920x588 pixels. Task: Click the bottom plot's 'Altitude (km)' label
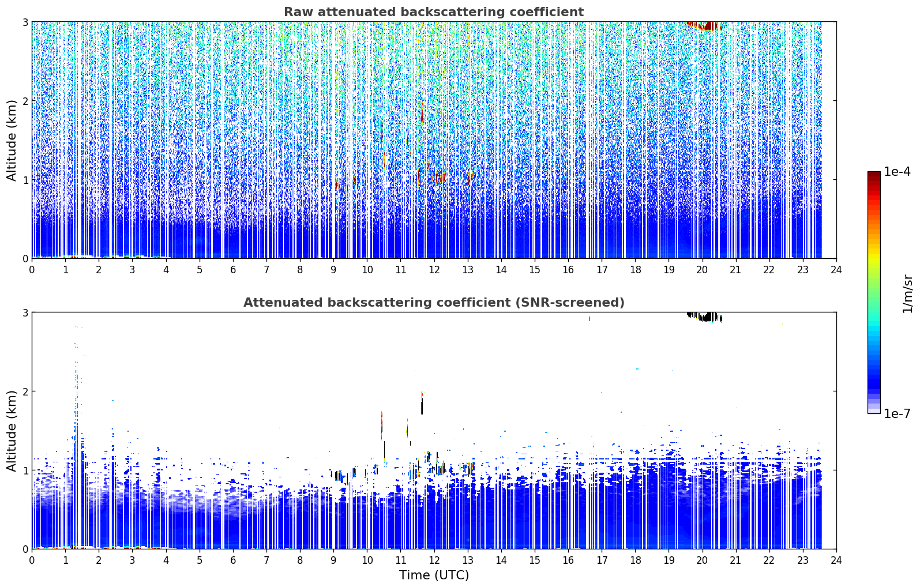click(x=12, y=431)
